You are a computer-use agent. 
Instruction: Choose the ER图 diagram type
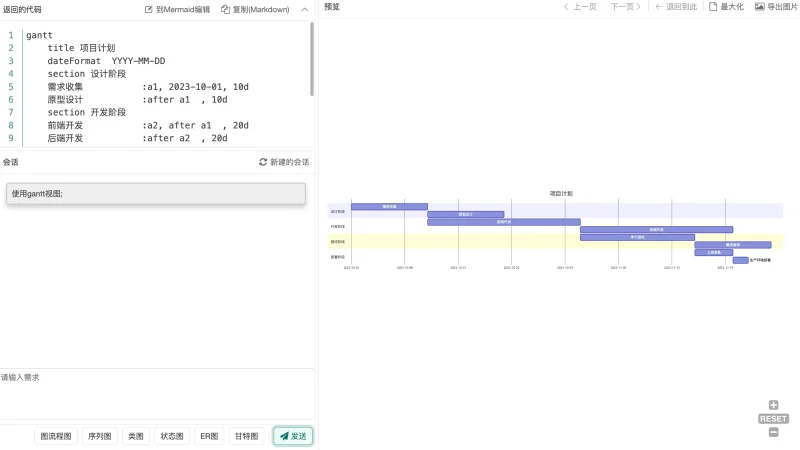pos(209,436)
